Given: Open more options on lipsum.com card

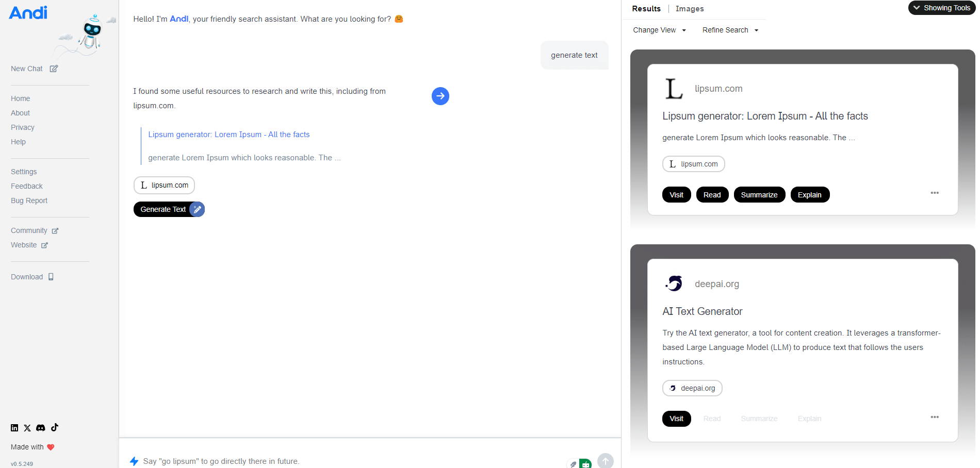Looking at the screenshot, I should pos(934,193).
